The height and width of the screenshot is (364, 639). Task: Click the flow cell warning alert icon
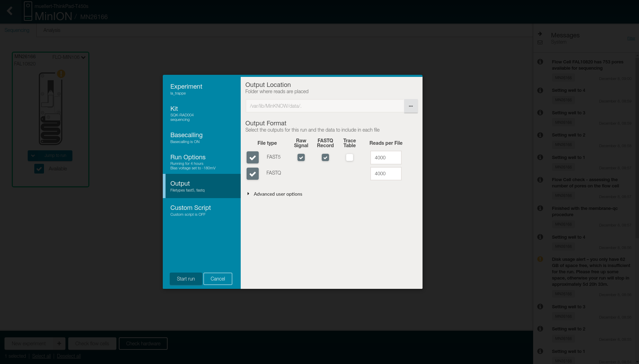coord(61,74)
